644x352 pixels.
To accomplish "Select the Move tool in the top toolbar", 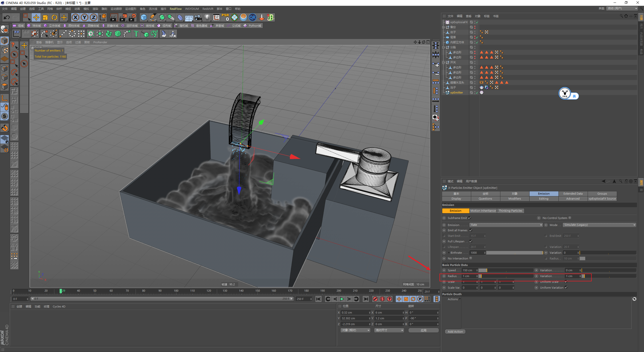I will pyautogui.click(x=36, y=17).
